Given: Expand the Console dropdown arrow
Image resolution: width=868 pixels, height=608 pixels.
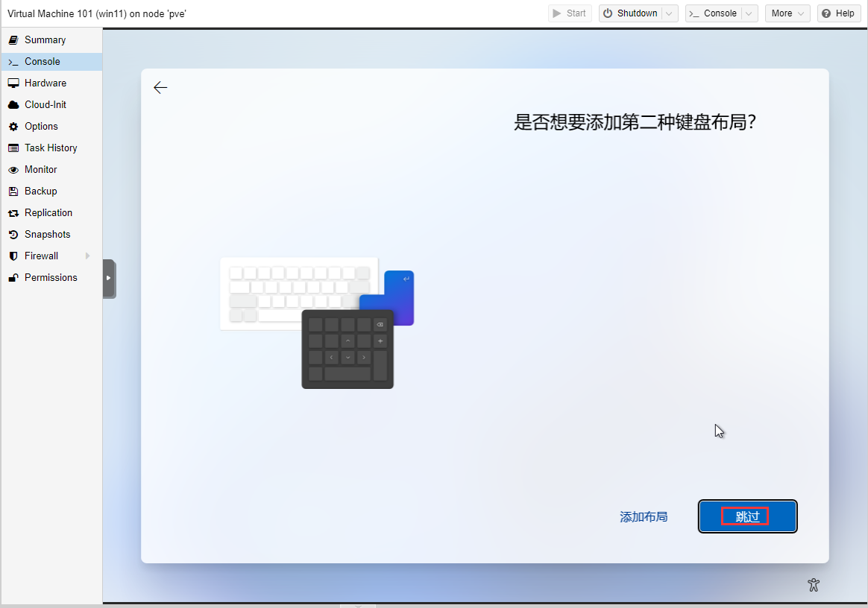Looking at the screenshot, I should (x=749, y=13).
